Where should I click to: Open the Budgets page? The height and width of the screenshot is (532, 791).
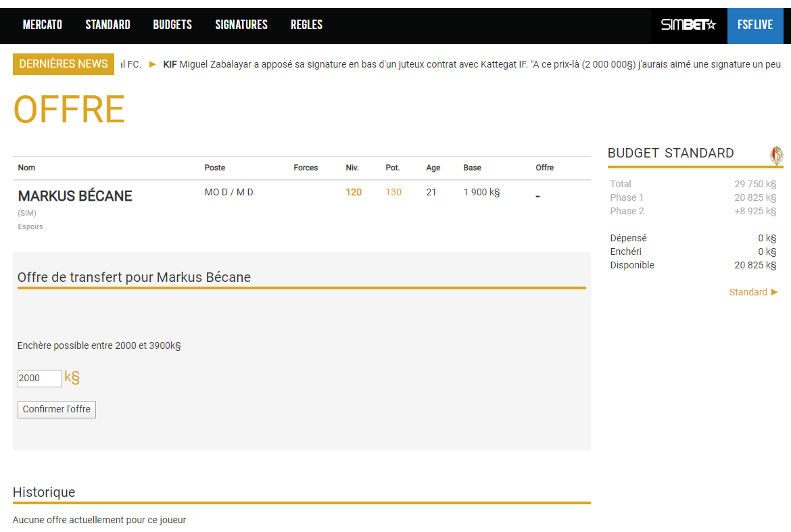[x=172, y=25]
